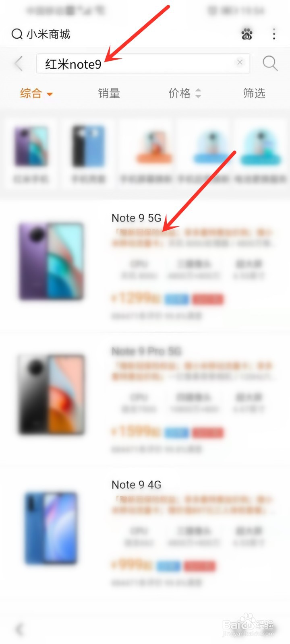Go back using the left arrow
The image size is (290, 644).
[x=19, y=64]
